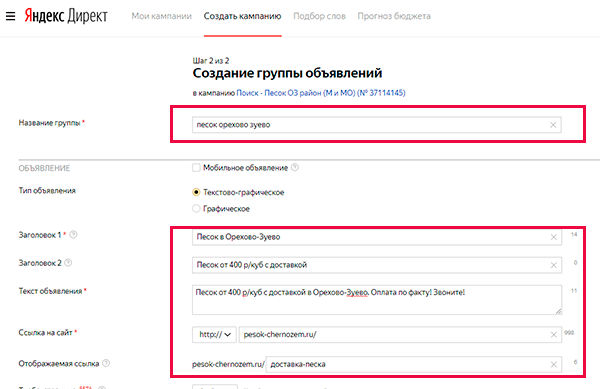The height and width of the screenshot is (389, 600).
Task: Click the Текст объявления label
Action: [52, 291]
